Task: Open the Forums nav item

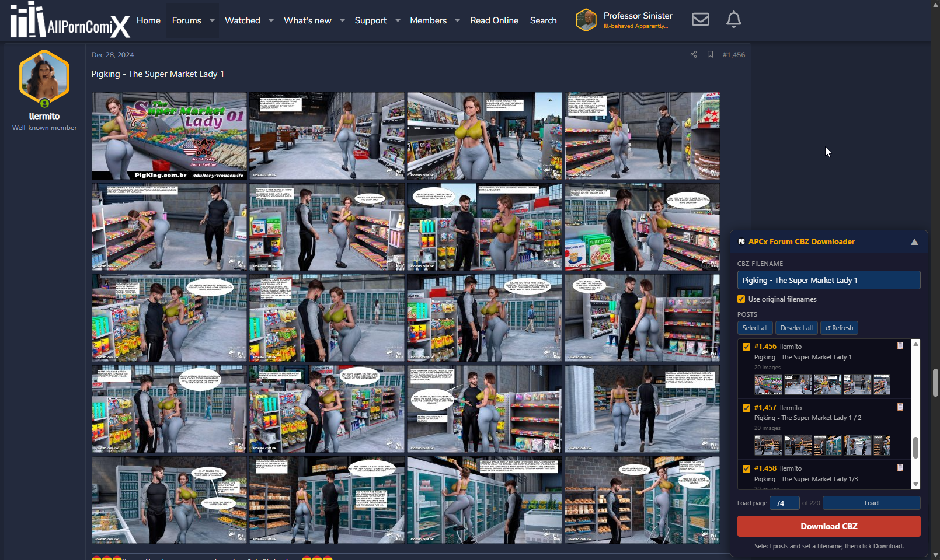Action: pyautogui.click(x=187, y=20)
